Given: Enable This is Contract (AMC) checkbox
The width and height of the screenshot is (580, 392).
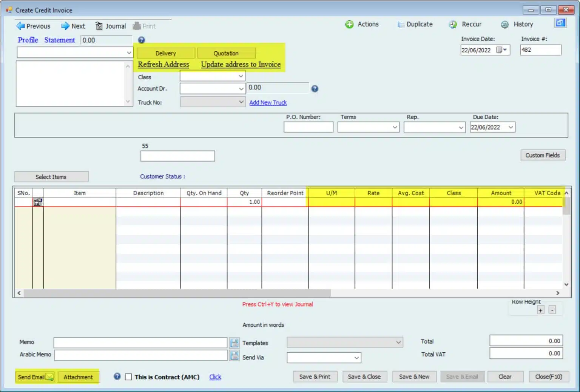Looking at the screenshot, I should pyautogui.click(x=128, y=377).
